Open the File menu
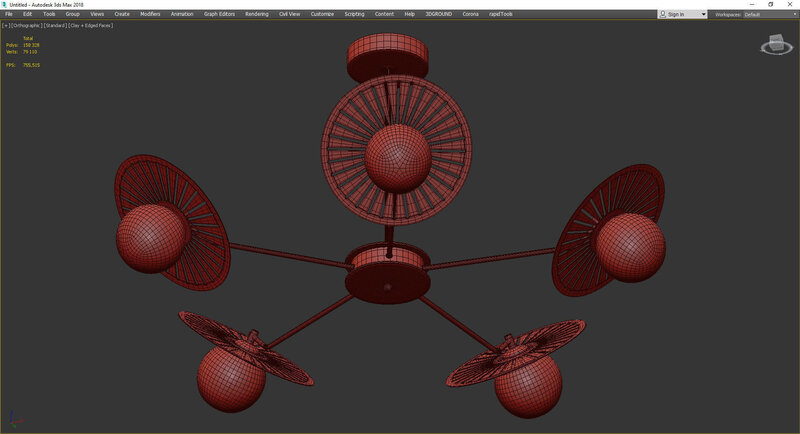 point(9,15)
